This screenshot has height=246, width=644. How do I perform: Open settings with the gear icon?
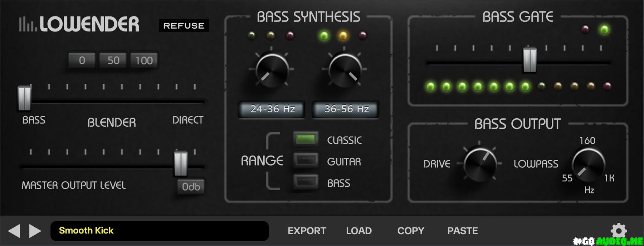619,231
